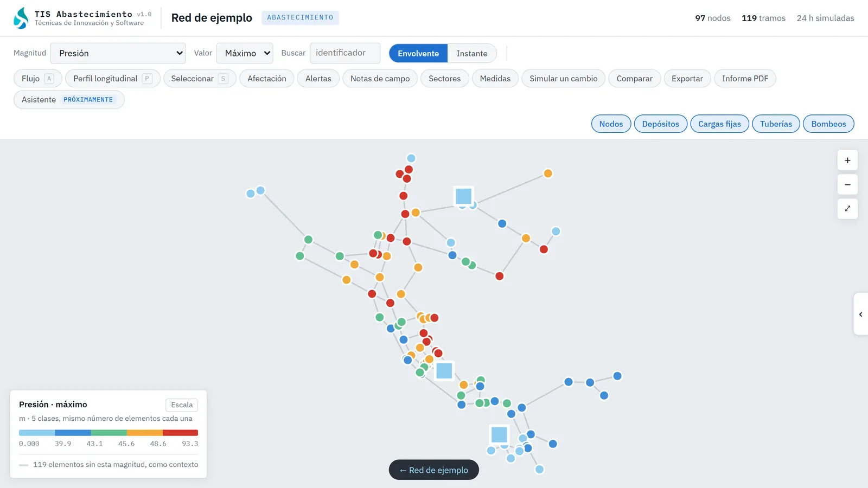Click the 119 tramos counter
This screenshot has width=868, height=488.
pos(763,18)
